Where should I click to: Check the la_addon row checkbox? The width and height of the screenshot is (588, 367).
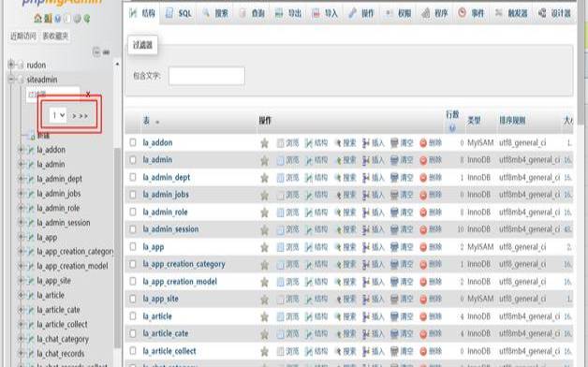(133, 142)
